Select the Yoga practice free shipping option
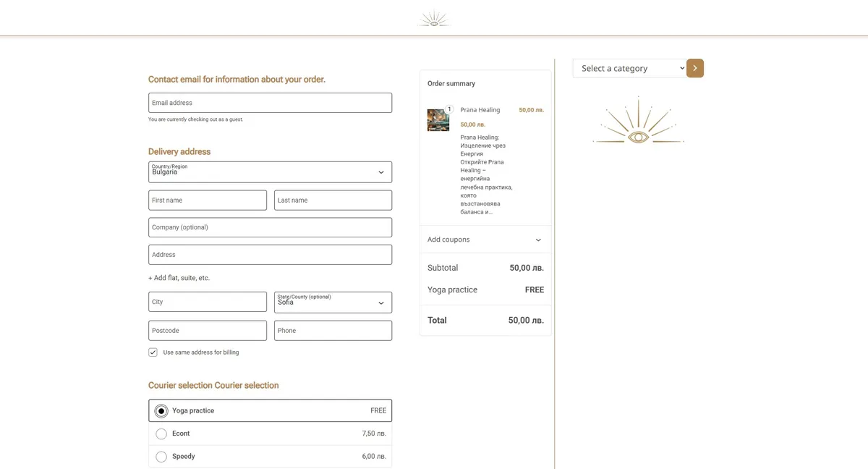 161,410
